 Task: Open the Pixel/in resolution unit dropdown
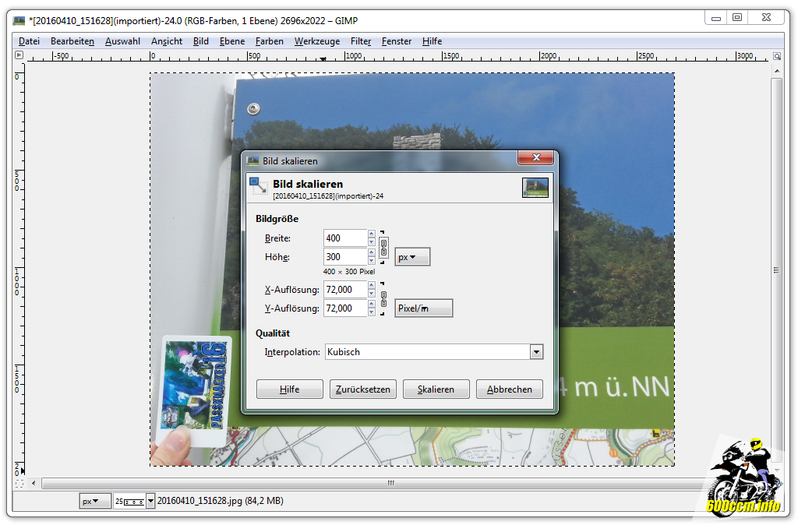point(424,308)
